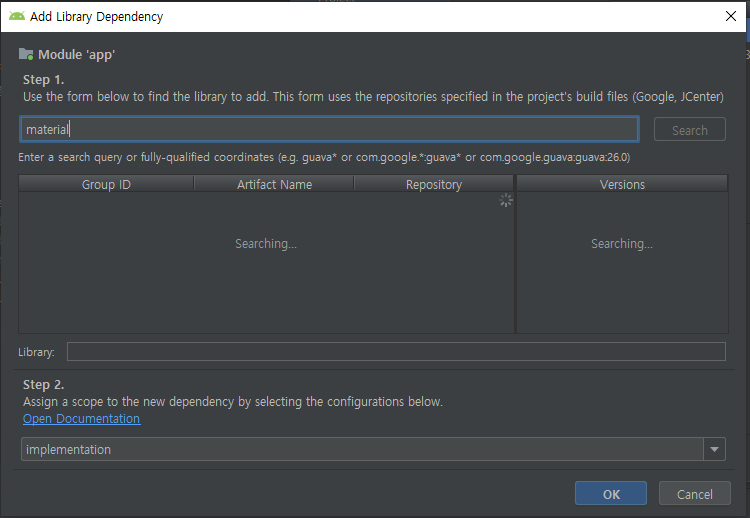Click the Versions column header
Image resolution: width=750 pixels, height=518 pixels.
(622, 184)
